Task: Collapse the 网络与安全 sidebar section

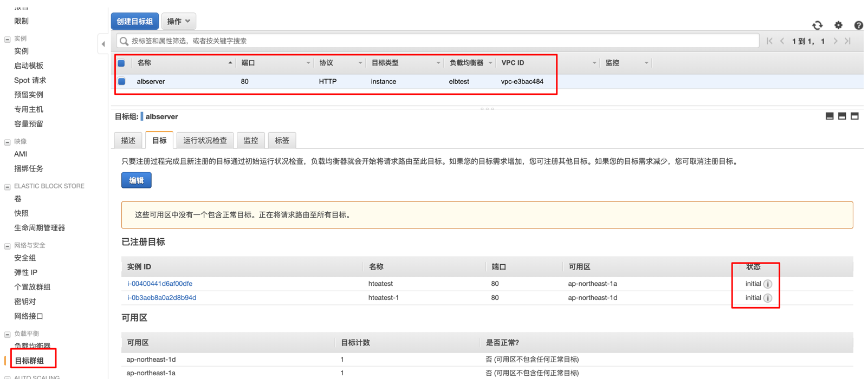Action: tap(8, 246)
